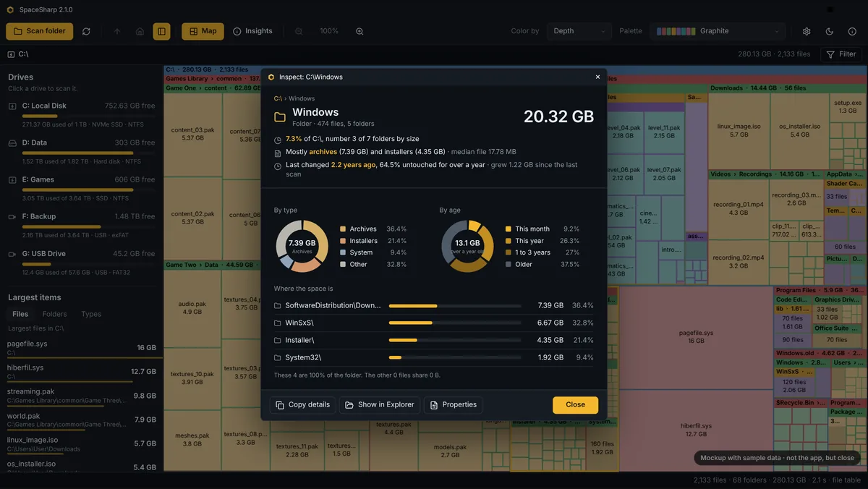
Task: Click the Archives donut chart
Action: click(x=302, y=246)
